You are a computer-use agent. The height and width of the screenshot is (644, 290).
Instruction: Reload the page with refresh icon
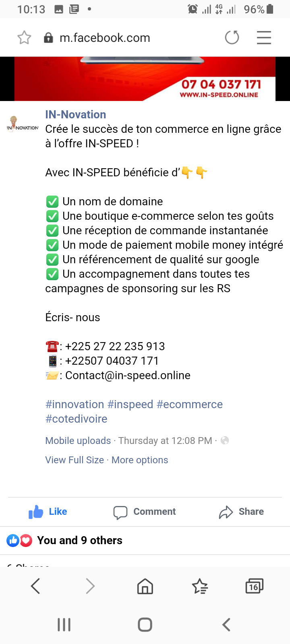pos(232,38)
